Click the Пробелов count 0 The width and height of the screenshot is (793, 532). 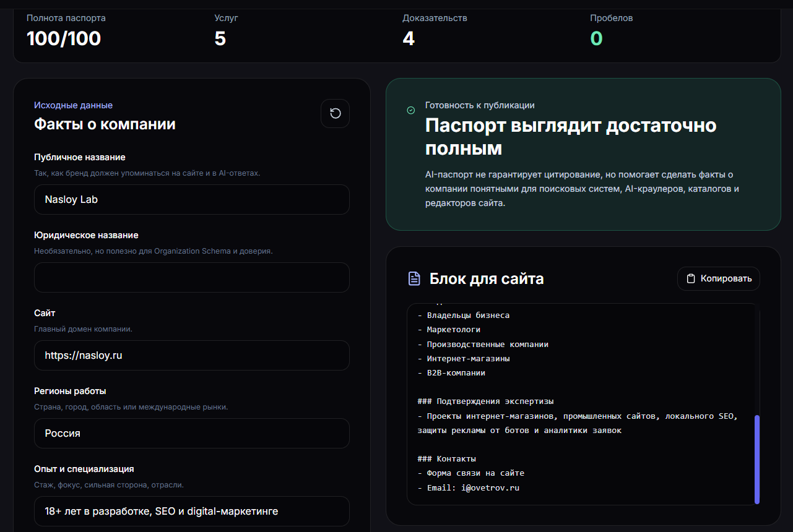(x=596, y=38)
